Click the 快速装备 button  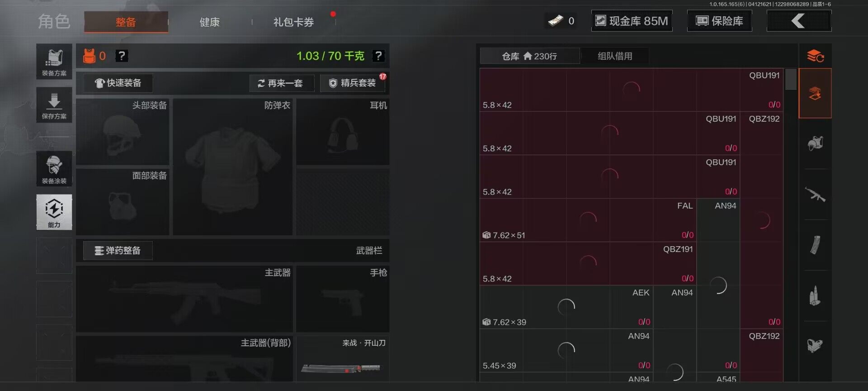pyautogui.click(x=118, y=83)
